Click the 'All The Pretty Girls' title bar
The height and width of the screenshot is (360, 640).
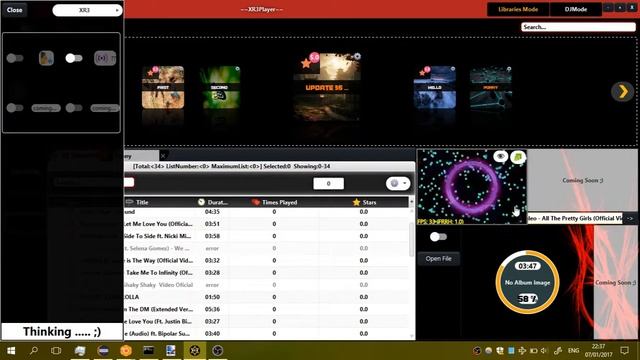575,218
